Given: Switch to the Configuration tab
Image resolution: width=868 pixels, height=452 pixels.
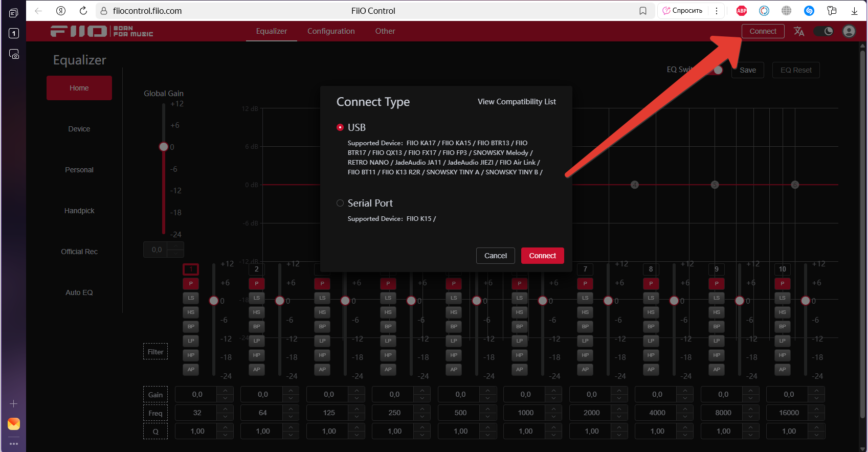Looking at the screenshot, I should [x=331, y=31].
